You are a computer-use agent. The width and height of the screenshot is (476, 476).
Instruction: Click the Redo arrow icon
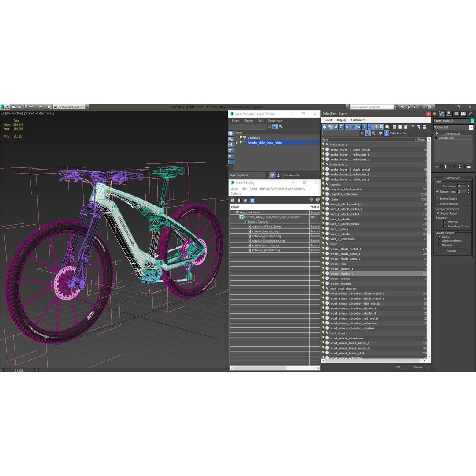(x=41, y=107)
